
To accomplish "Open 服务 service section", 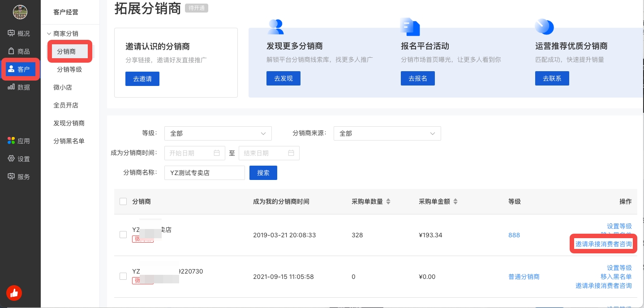I will (19, 177).
